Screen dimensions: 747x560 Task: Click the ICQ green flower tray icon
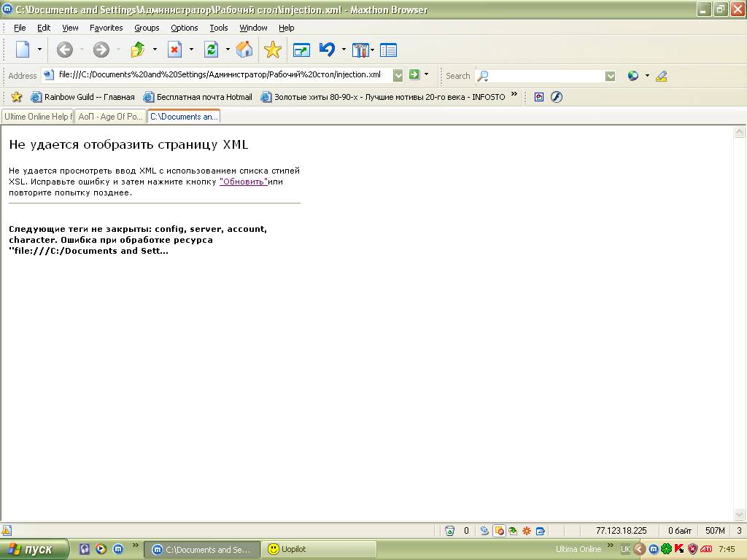667,549
